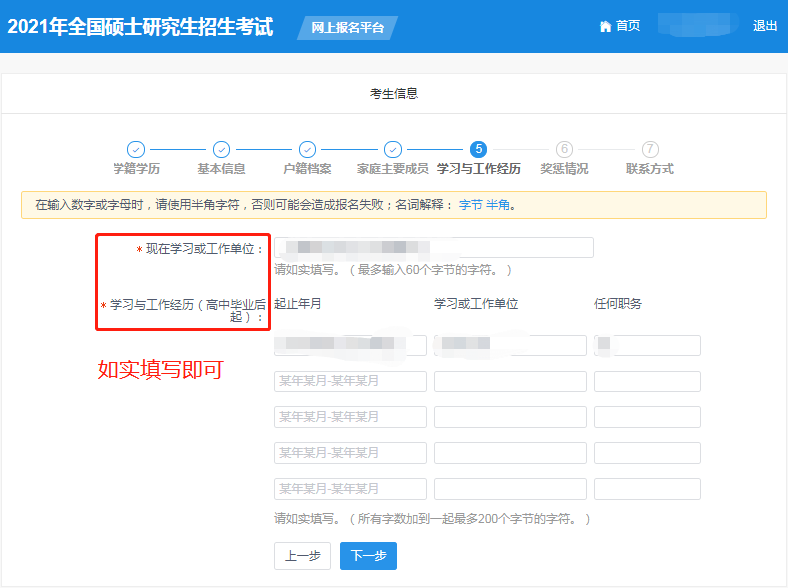Open the 字节 term explanation link
Screen dimensions: 788x588
(470, 205)
